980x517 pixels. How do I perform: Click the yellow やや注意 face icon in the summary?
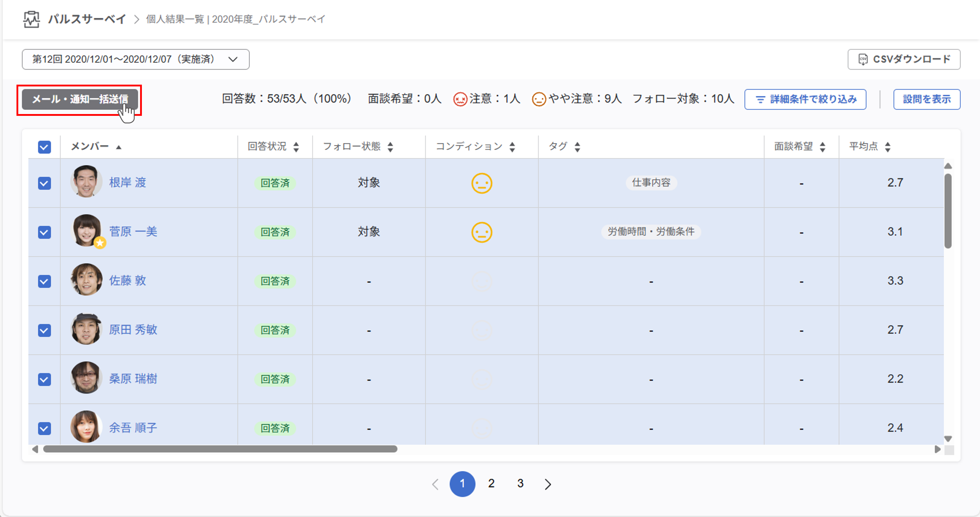tap(539, 99)
